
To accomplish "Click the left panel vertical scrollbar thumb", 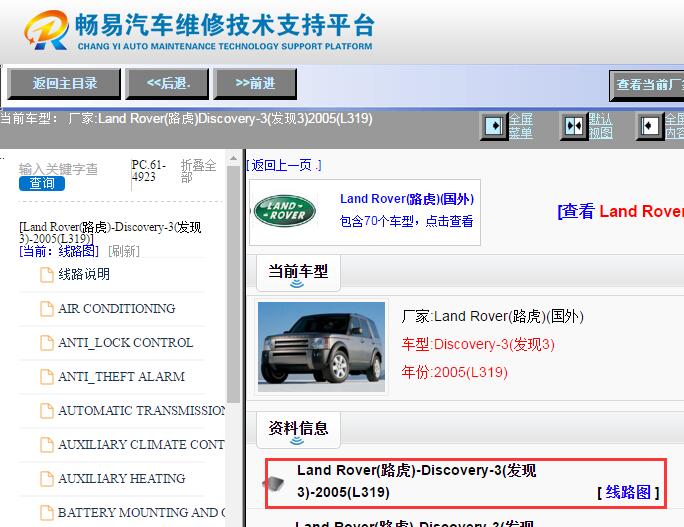I will coord(233,284).
